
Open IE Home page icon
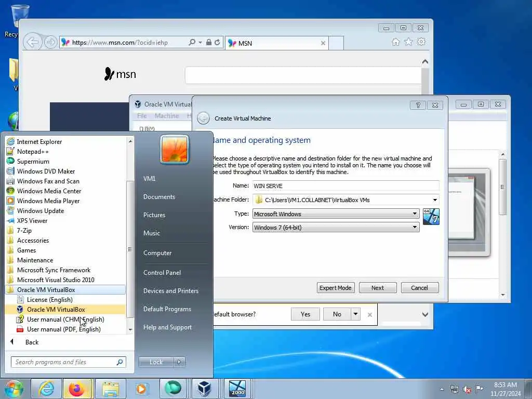tap(395, 42)
